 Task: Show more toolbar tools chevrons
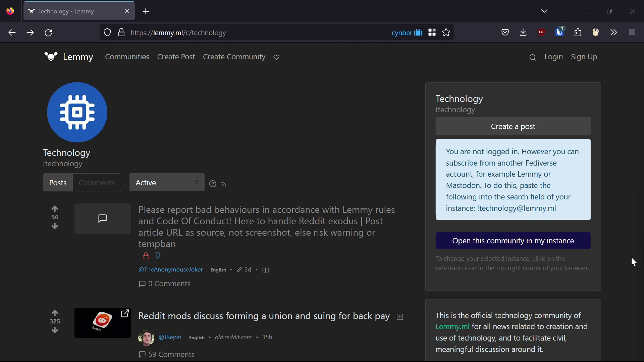pyautogui.click(x=614, y=33)
